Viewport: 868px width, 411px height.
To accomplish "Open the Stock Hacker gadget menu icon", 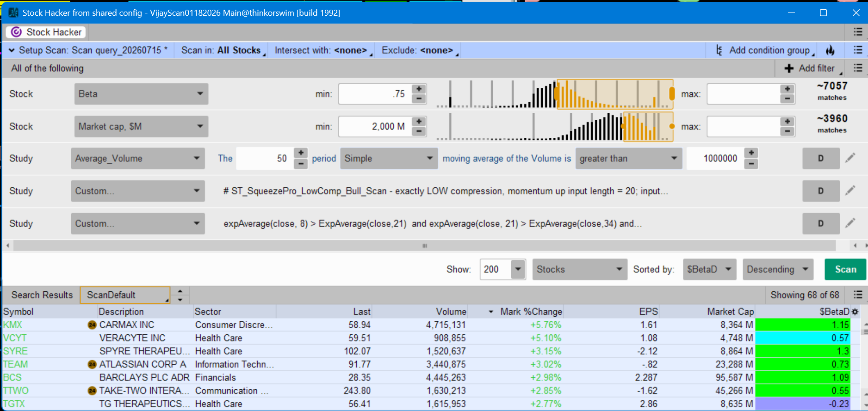I will [x=858, y=32].
